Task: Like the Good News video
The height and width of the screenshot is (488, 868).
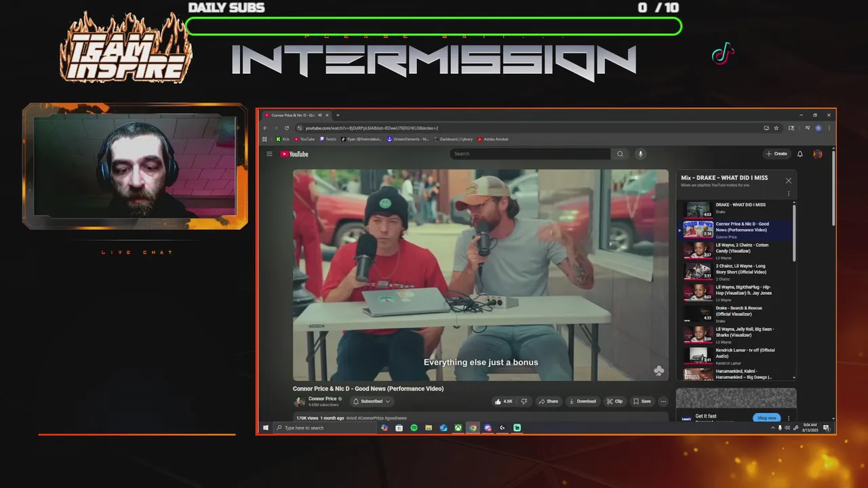Action: (x=504, y=401)
